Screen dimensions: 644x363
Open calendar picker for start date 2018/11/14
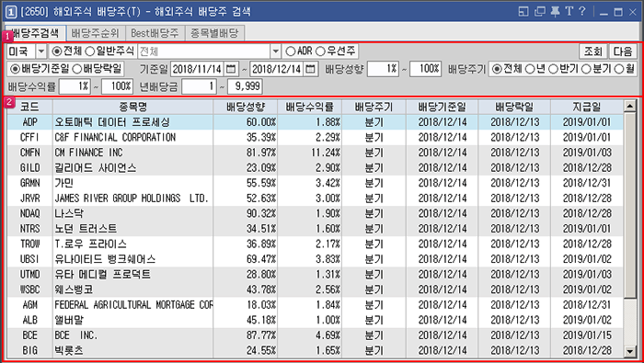click(231, 69)
